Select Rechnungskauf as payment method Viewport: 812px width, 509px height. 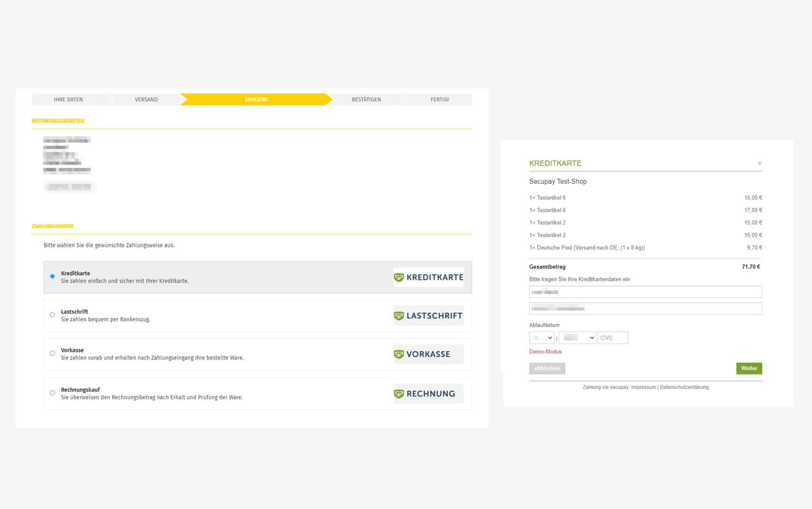(x=52, y=393)
